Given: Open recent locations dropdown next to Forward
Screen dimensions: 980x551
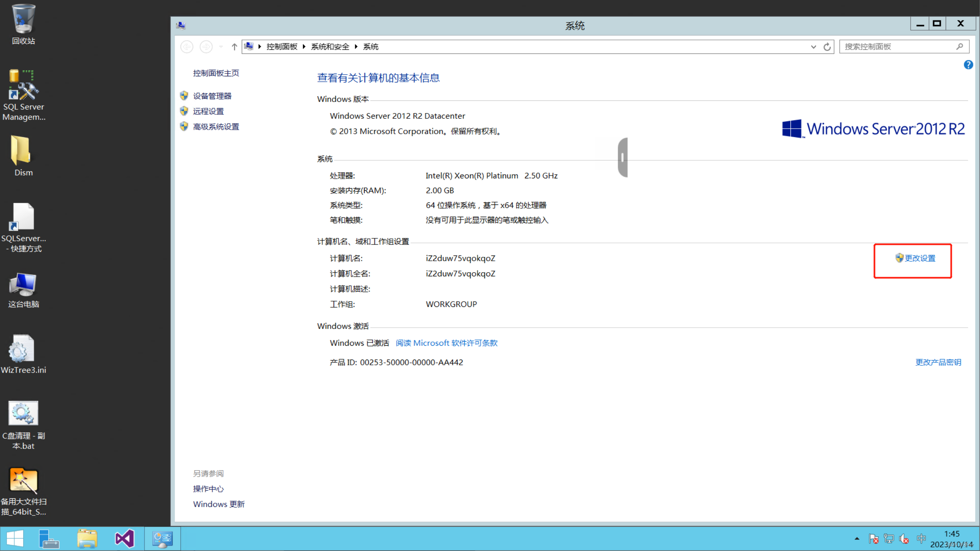Looking at the screenshot, I should click(x=221, y=47).
